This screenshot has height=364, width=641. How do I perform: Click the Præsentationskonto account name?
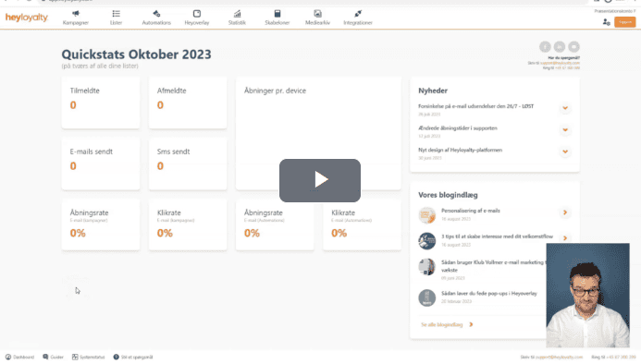[x=615, y=11]
